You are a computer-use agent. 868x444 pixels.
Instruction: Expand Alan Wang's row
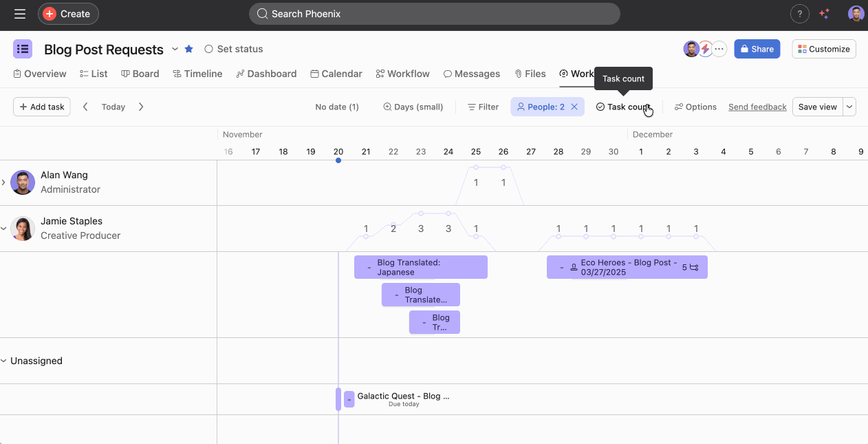pos(3,182)
